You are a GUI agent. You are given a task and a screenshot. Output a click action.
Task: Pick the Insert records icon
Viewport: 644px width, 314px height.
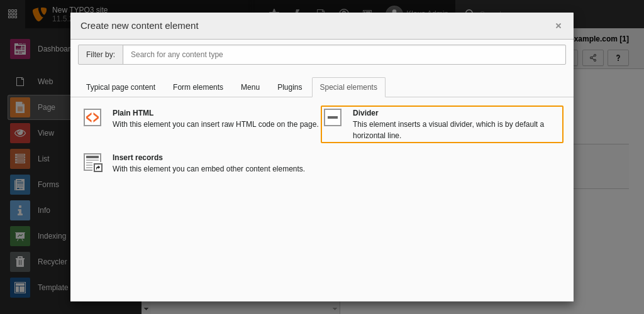tap(92, 163)
